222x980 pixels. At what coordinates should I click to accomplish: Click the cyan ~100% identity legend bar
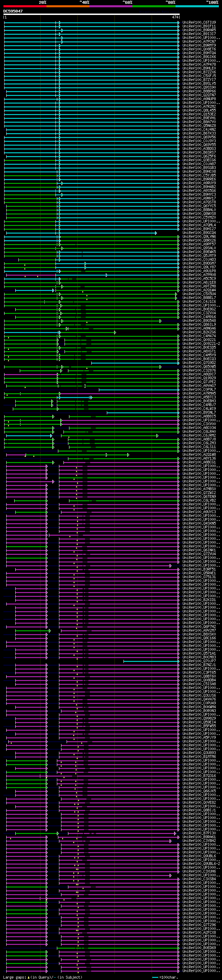click(197, 6)
